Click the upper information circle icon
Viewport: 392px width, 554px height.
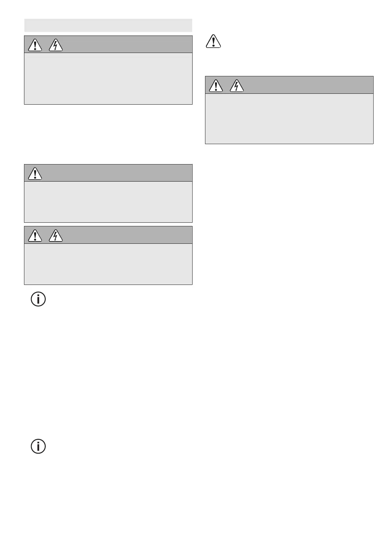pos(38,299)
